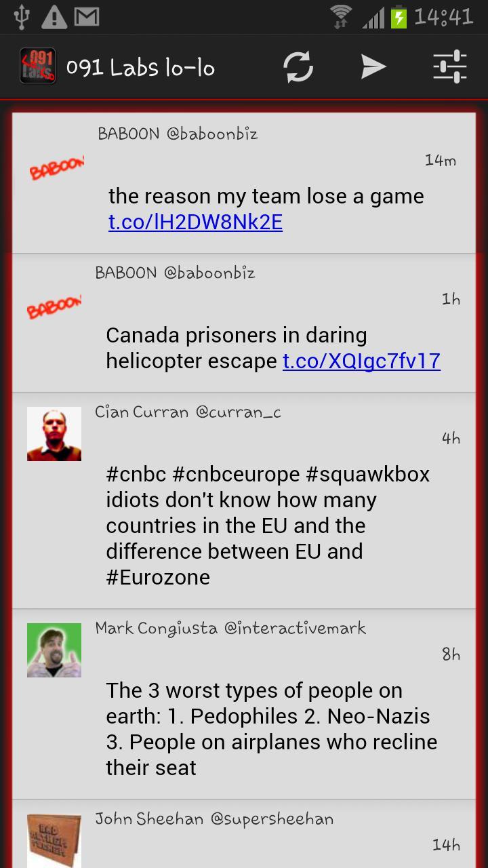The height and width of the screenshot is (868, 488).
Task: Tap the 091 Labs lo-lo title
Action: [140, 67]
